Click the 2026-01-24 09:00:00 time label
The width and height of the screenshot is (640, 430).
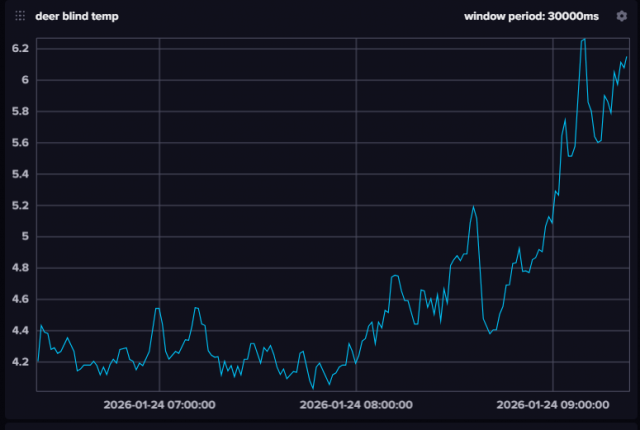pos(552,405)
